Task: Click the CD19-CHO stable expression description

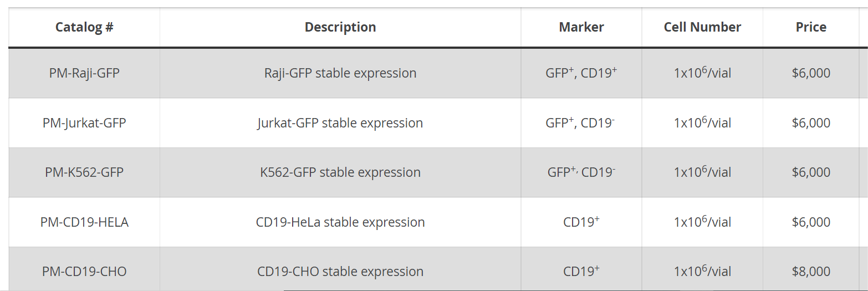Action: pos(340,272)
